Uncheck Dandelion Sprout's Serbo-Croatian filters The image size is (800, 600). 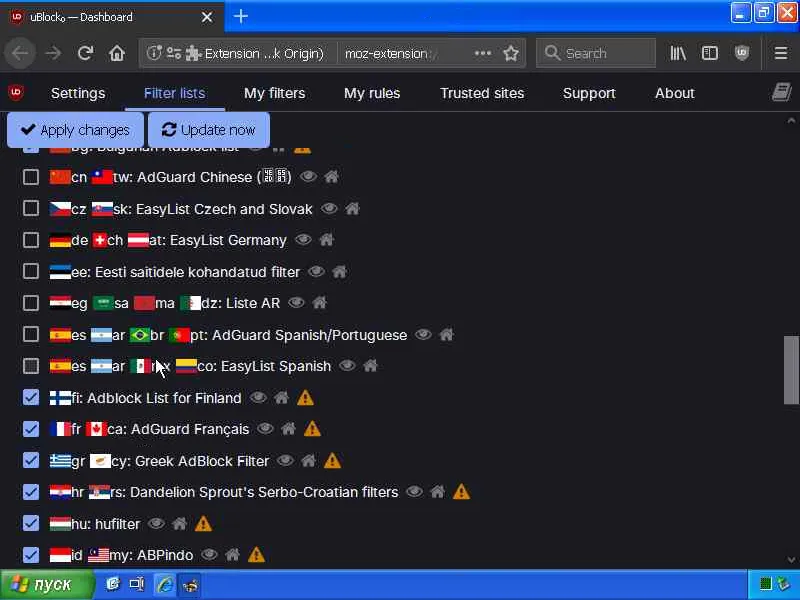pyautogui.click(x=31, y=492)
